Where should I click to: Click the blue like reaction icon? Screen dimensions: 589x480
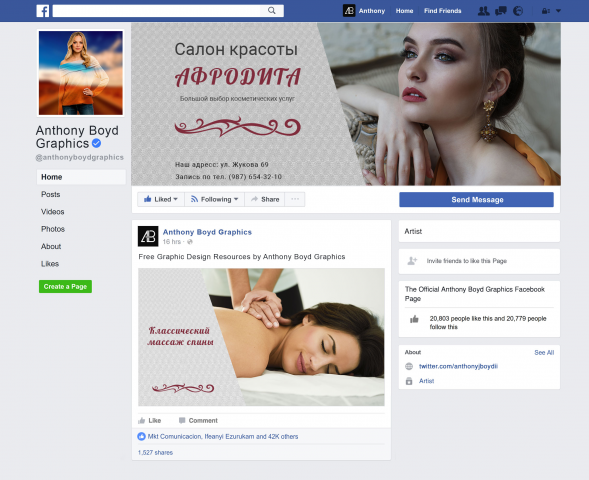coord(141,436)
